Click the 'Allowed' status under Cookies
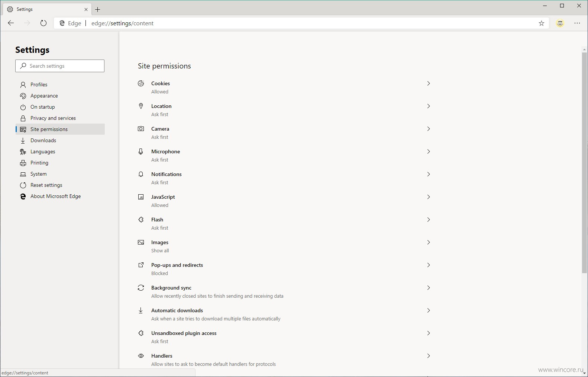The height and width of the screenshot is (377, 588). coord(160,92)
